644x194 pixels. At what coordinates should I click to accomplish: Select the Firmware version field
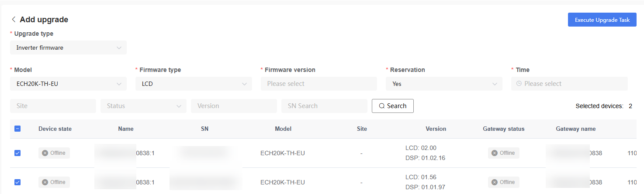pyautogui.click(x=319, y=84)
